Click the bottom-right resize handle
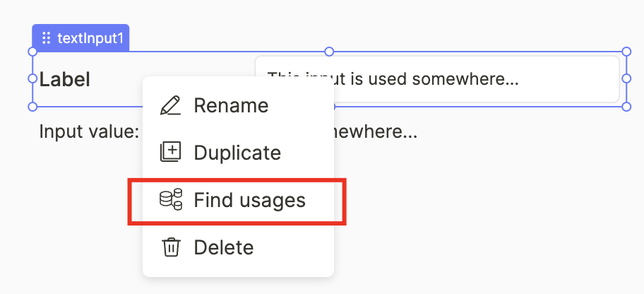The height and width of the screenshot is (294, 644). (x=626, y=107)
